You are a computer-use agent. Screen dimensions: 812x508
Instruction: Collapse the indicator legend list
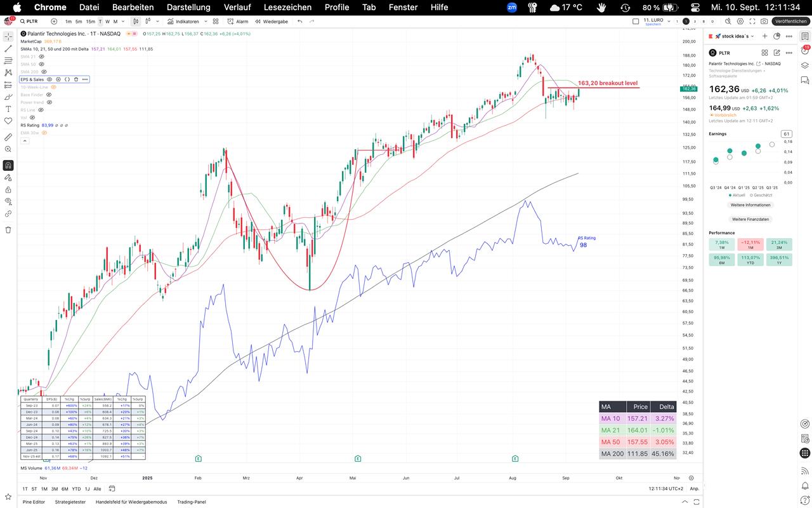point(25,141)
